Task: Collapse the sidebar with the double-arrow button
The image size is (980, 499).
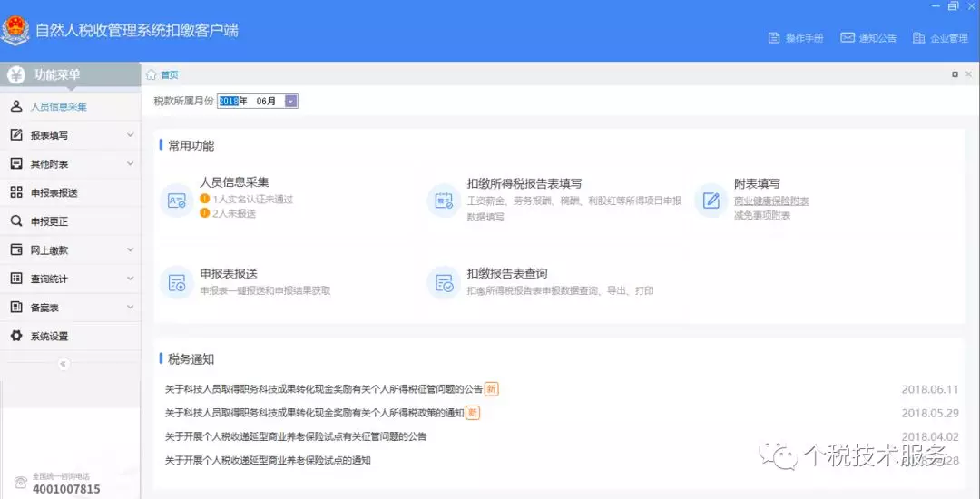Action: [x=63, y=364]
